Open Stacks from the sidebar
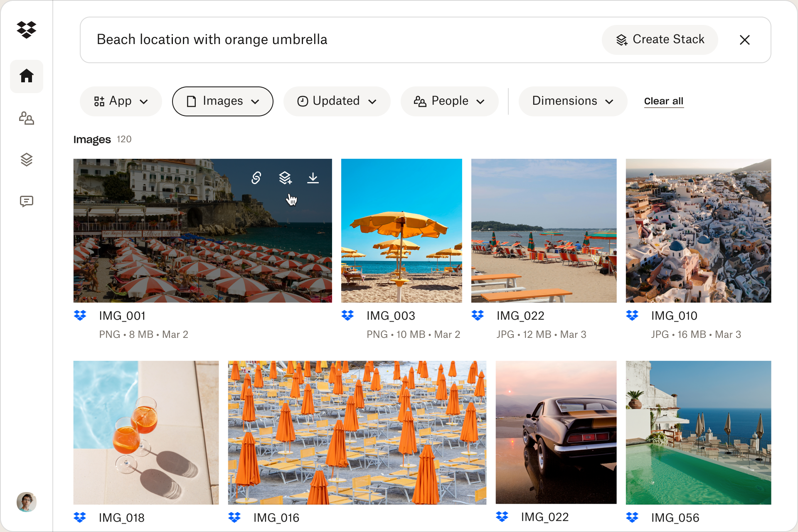This screenshot has height=532, width=798. pos(26,160)
